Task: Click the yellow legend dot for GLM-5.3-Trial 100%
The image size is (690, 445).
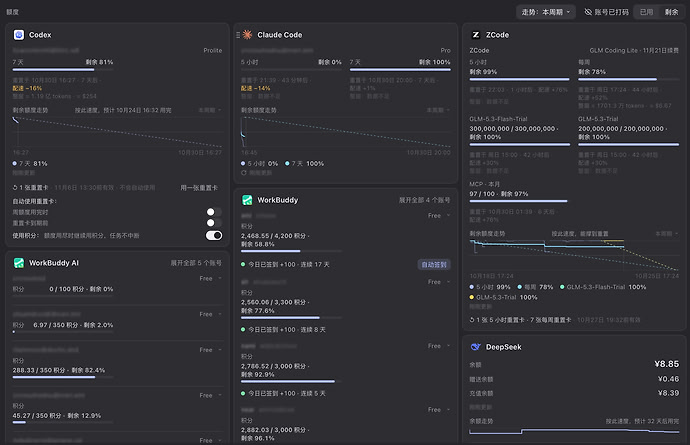Action: pyautogui.click(x=472, y=298)
